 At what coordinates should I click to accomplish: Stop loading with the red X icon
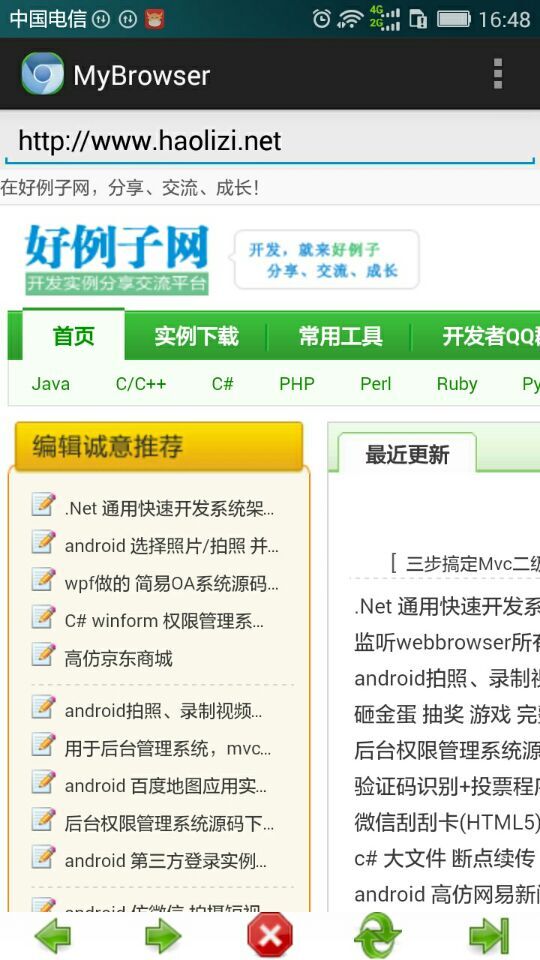coord(270,936)
